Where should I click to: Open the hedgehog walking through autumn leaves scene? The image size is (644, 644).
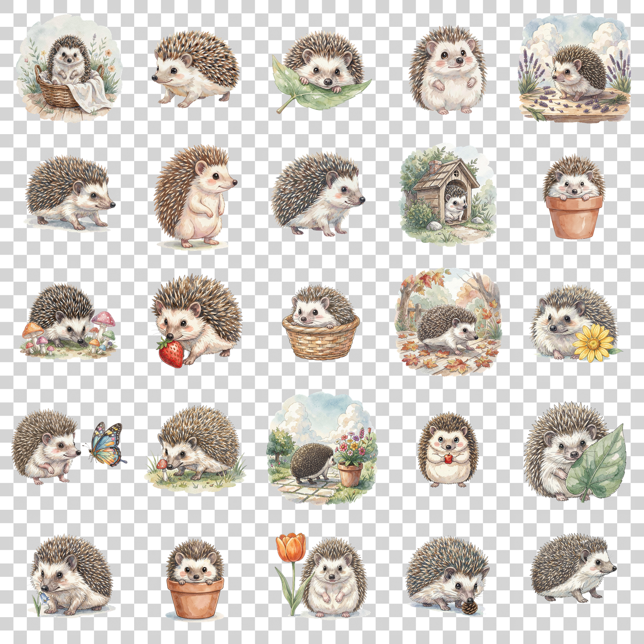[448, 322]
